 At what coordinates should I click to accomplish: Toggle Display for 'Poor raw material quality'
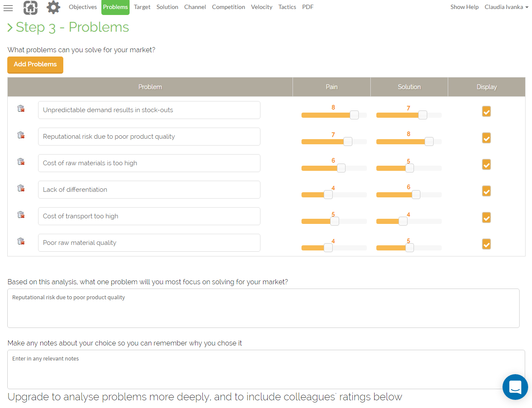[x=486, y=244]
